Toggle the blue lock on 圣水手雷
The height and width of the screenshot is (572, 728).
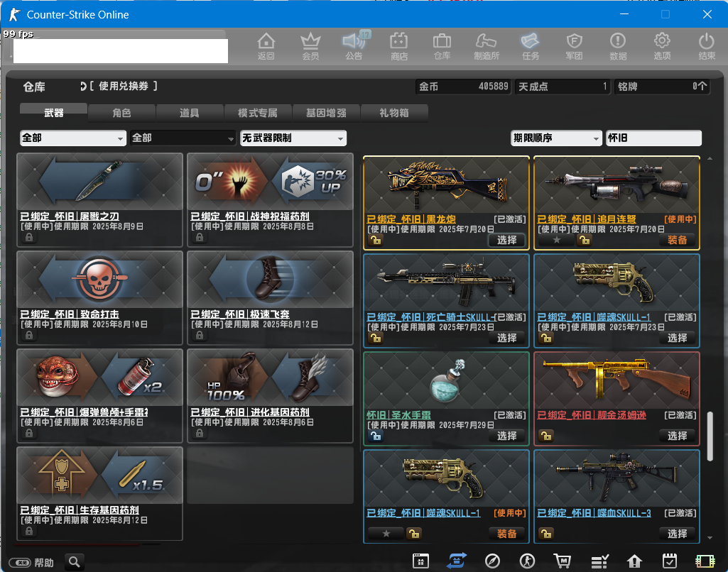tap(376, 436)
